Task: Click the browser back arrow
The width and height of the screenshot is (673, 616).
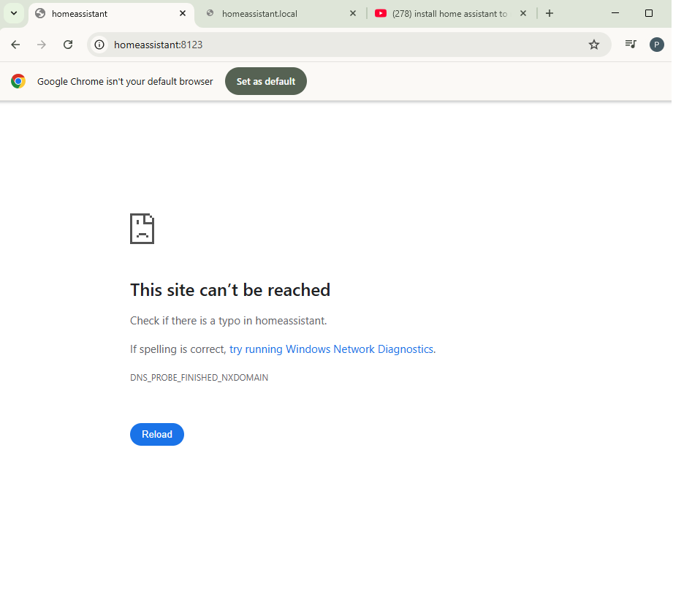Action: coord(15,45)
